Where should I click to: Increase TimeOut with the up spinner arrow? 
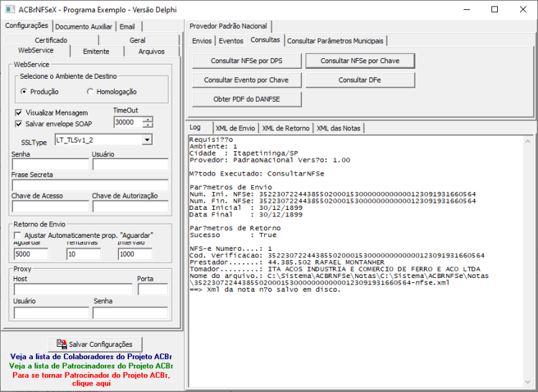click(x=148, y=119)
